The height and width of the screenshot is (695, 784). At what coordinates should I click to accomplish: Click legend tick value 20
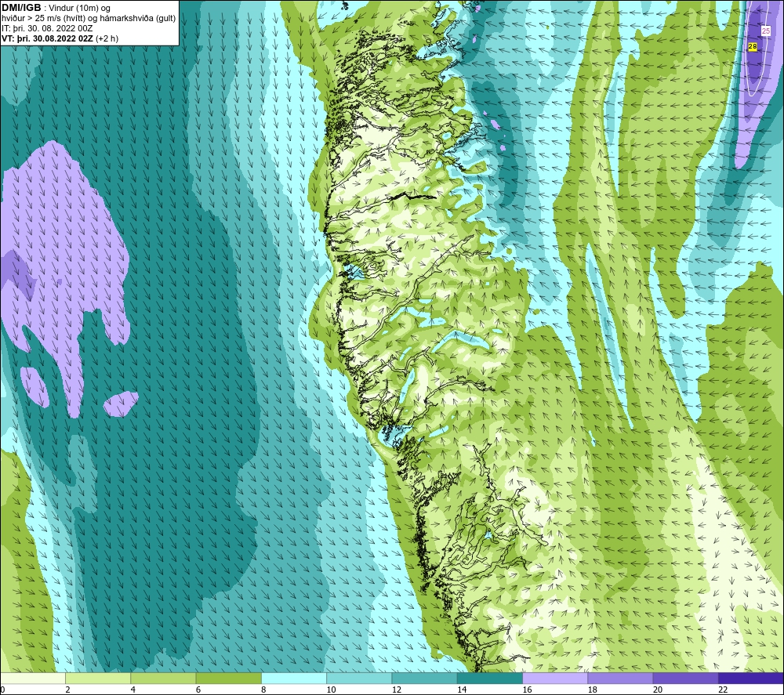coord(658,690)
